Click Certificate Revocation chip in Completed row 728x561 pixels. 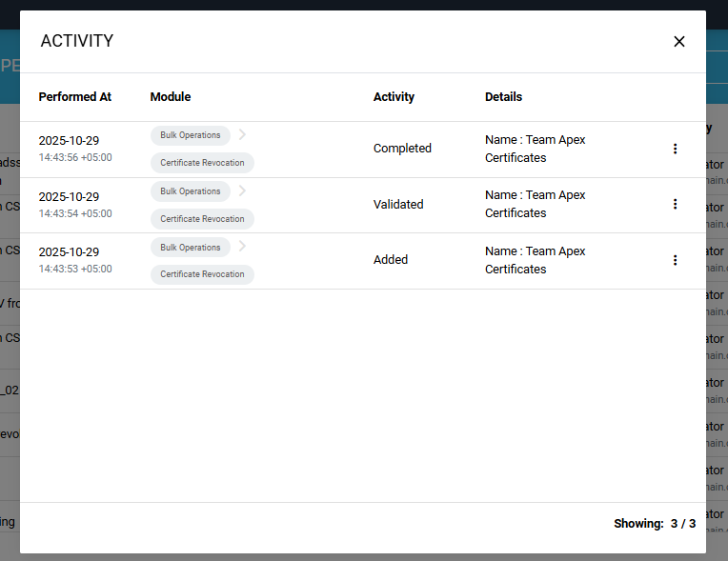pos(202,163)
